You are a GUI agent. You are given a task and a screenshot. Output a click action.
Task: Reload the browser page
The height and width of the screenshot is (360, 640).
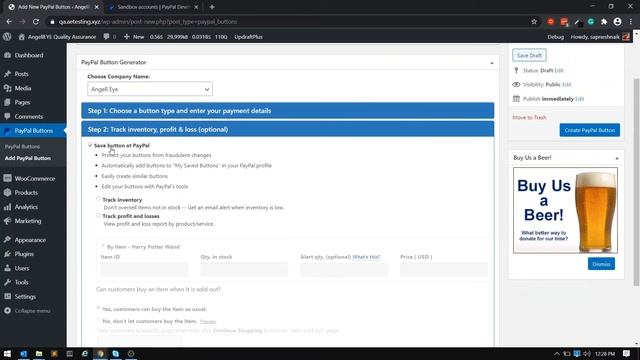click(36, 22)
